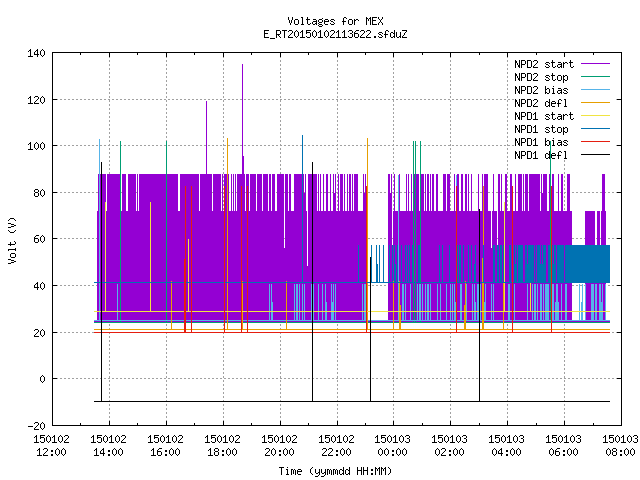
Task: Click the 'NPD1 bias' legend label
Action: (x=541, y=142)
